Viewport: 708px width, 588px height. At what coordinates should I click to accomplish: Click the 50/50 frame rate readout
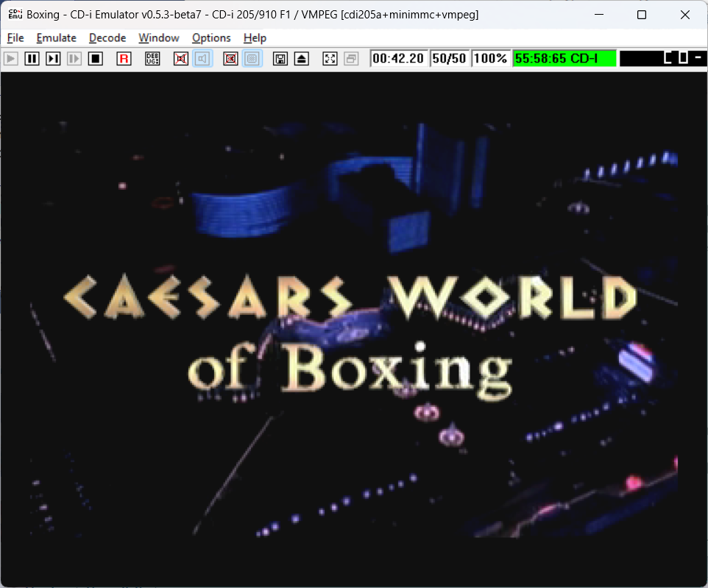(x=449, y=59)
